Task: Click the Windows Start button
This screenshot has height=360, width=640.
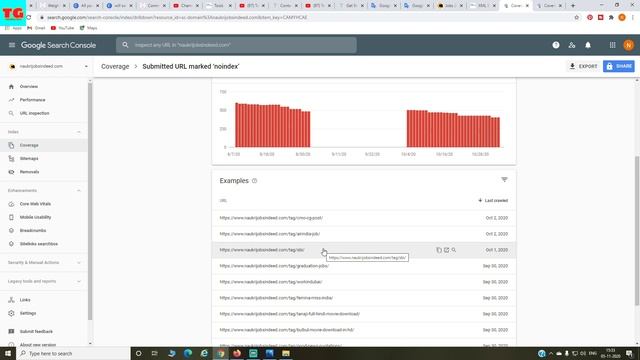Action: (8, 353)
